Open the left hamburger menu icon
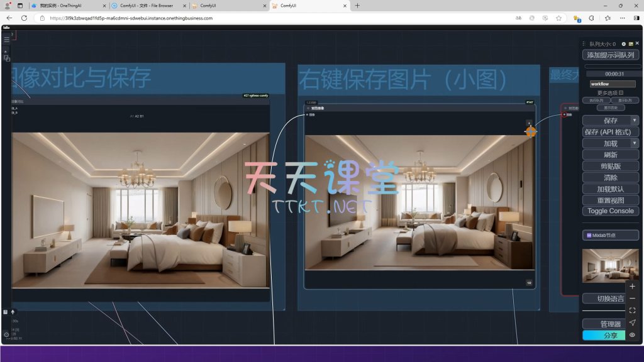 pos(7,40)
